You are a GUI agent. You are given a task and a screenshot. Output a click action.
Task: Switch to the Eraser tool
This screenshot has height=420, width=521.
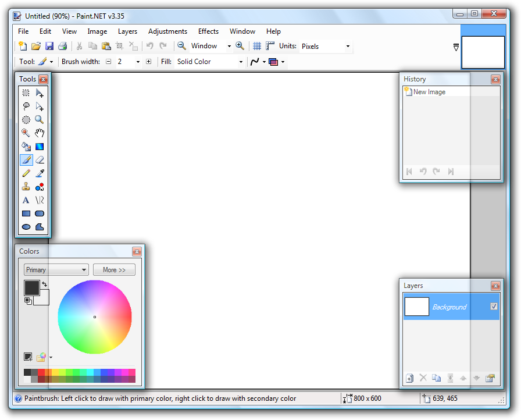40,159
